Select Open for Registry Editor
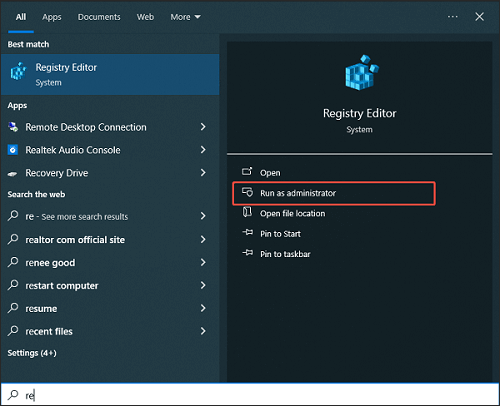 [270, 173]
